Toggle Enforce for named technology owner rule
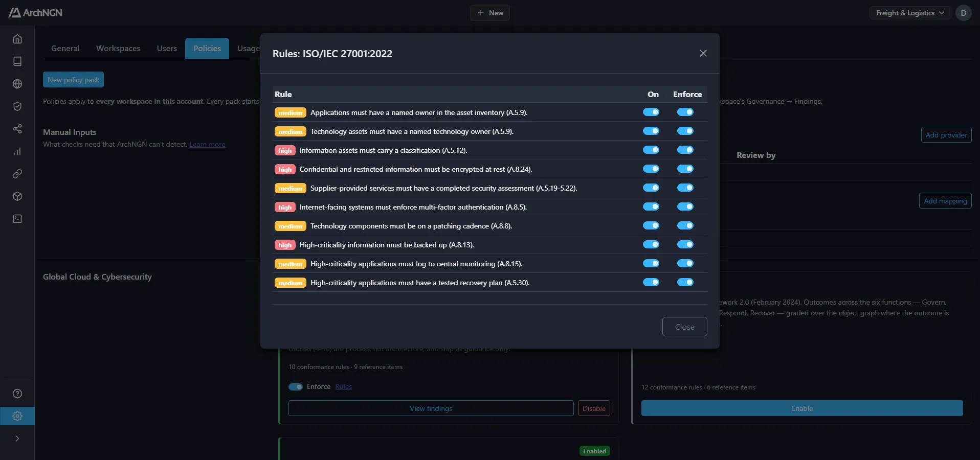Viewport: 980px width, 460px height. 685,131
